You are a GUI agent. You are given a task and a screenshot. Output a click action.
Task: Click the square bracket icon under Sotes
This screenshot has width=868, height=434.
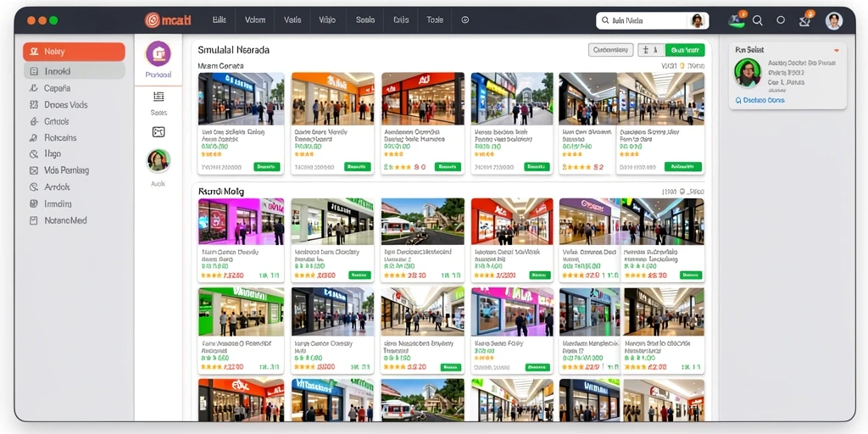pyautogui.click(x=159, y=131)
